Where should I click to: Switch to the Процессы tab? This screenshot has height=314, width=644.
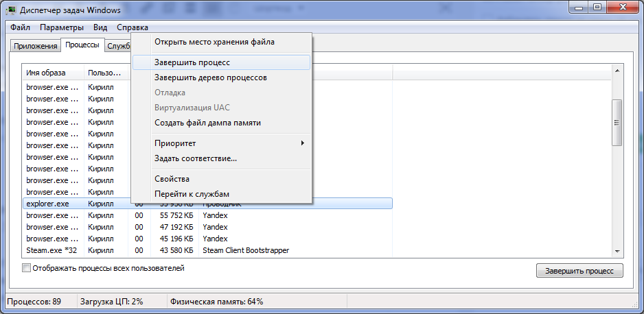(82, 45)
